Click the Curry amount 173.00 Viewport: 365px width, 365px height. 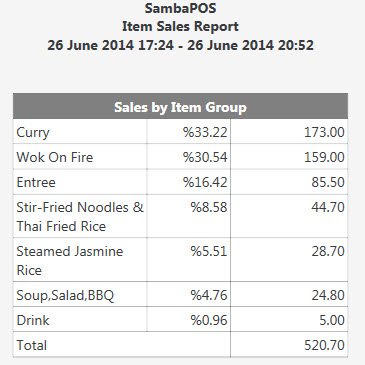(324, 132)
